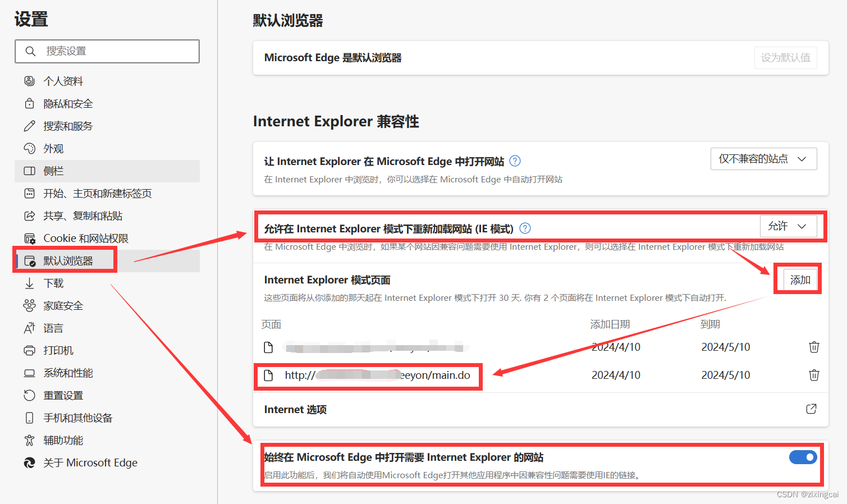The image size is (847, 504).
Task: Open 辅助功能 section
Action: pos(107,440)
